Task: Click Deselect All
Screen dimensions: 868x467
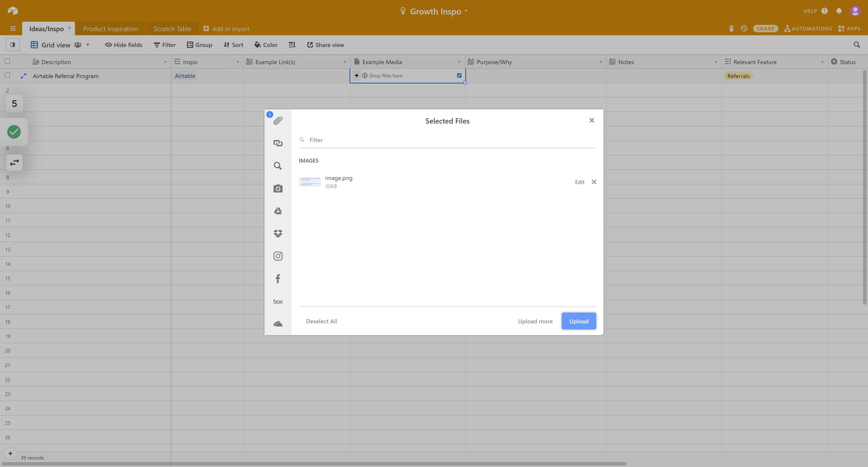Action: tap(321, 321)
